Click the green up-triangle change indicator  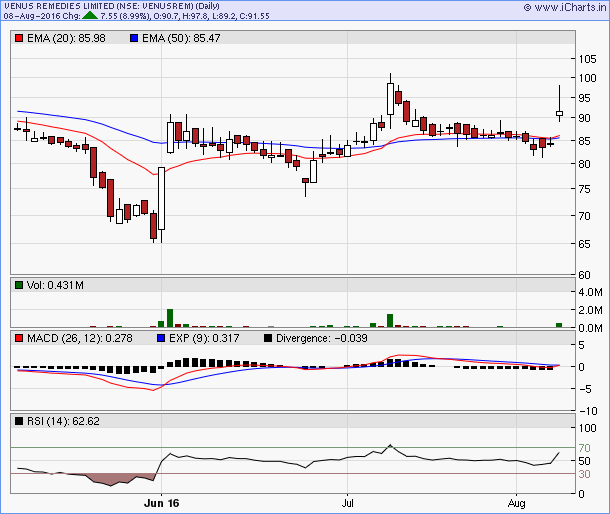click(90, 16)
